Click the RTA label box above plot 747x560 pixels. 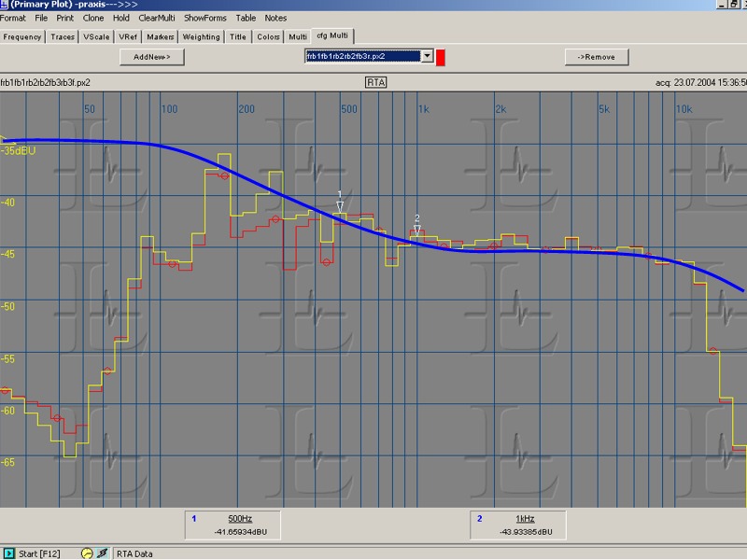tap(376, 82)
